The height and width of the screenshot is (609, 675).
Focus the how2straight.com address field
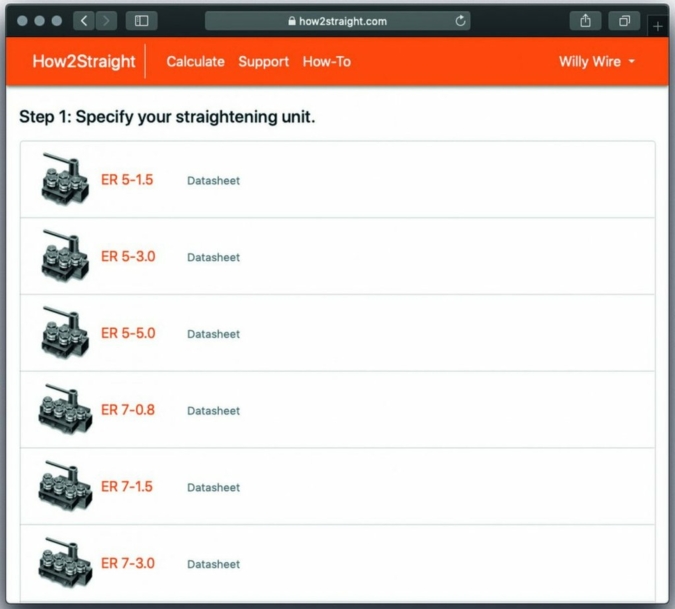tap(338, 21)
